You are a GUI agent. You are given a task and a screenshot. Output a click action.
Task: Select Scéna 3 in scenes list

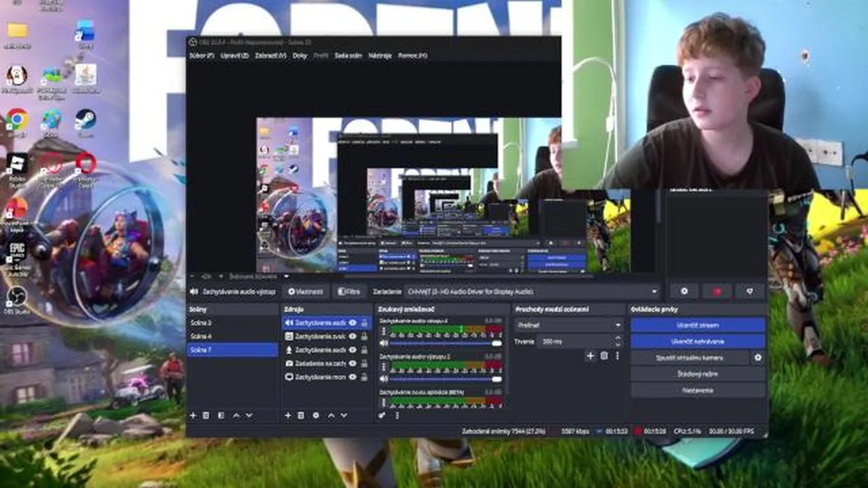232,323
